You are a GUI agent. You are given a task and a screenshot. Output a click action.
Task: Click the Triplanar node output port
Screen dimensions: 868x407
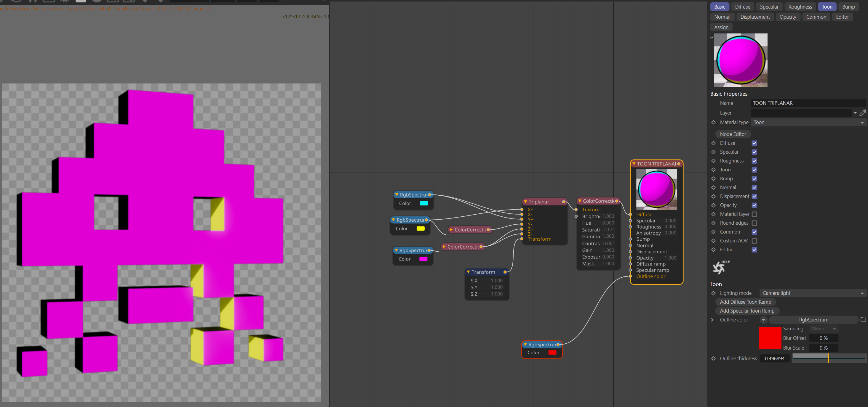[x=563, y=202]
